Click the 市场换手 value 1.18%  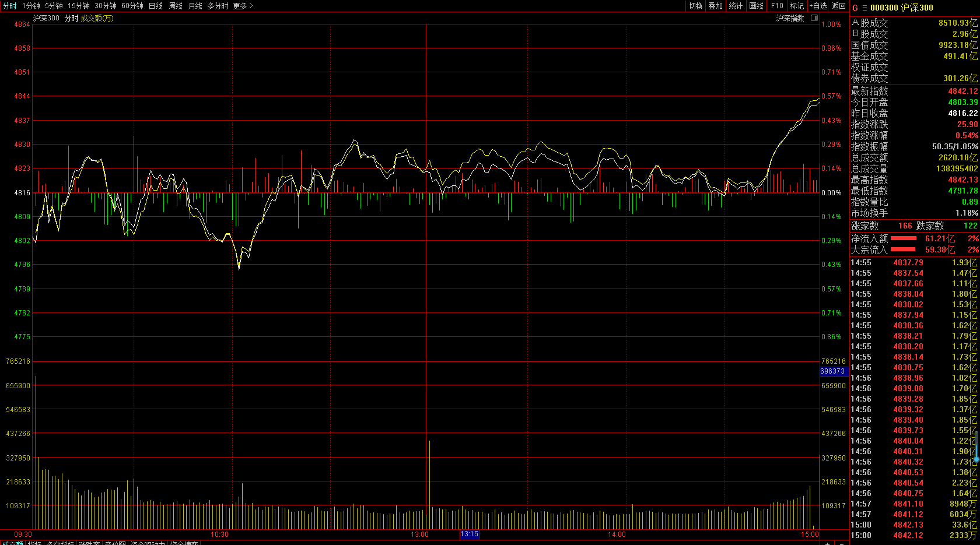point(967,213)
